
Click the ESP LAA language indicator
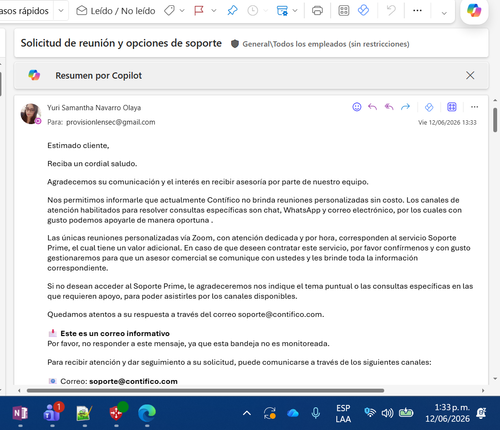(x=343, y=413)
